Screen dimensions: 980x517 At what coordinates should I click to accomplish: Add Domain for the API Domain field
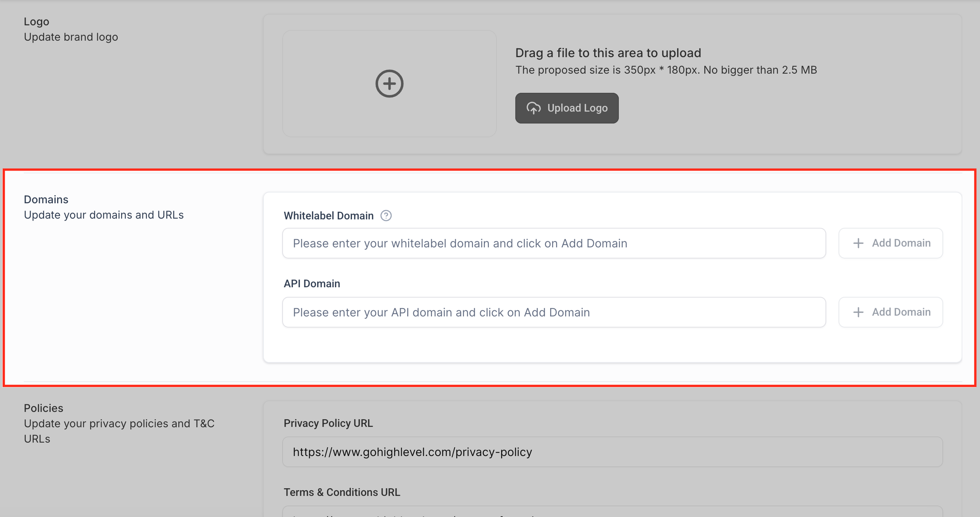coord(890,312)
